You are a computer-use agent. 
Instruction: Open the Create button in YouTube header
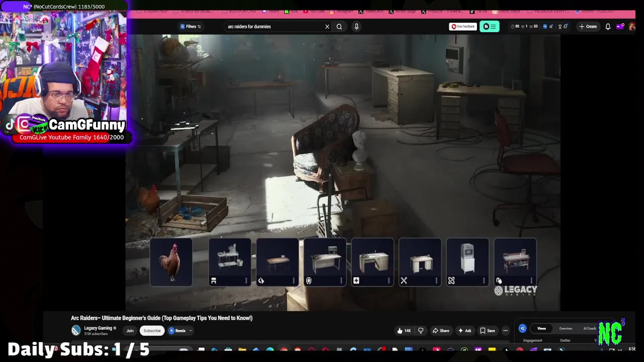point(588,27)
